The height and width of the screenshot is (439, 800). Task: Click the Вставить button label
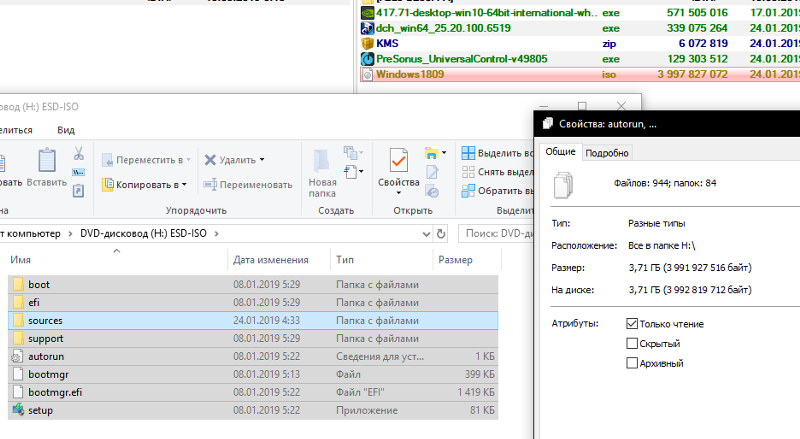(x=46, y=182)
